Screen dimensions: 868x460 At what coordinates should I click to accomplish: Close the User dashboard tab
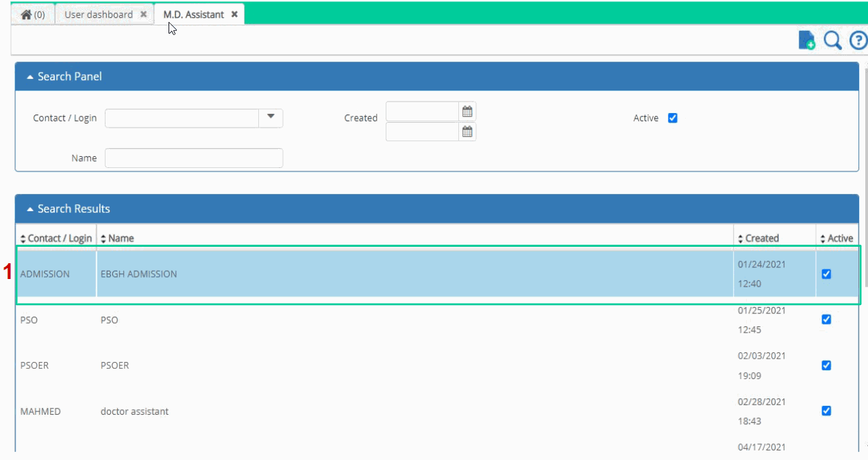[x=143, y=14]
